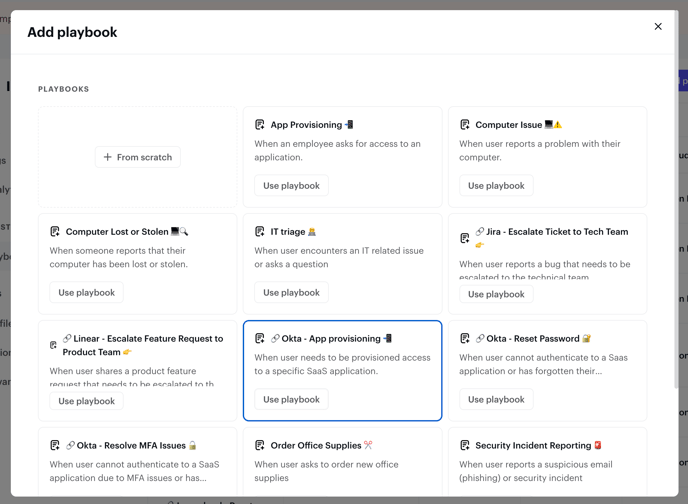Click the Order Office Supplies playbook icon

pos(260,446)
